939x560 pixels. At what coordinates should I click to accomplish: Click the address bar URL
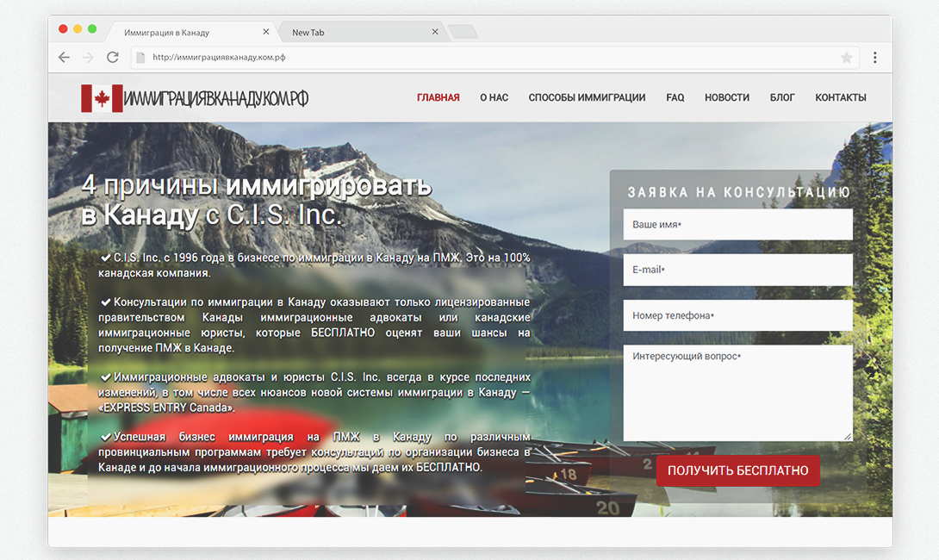(219, 58)
